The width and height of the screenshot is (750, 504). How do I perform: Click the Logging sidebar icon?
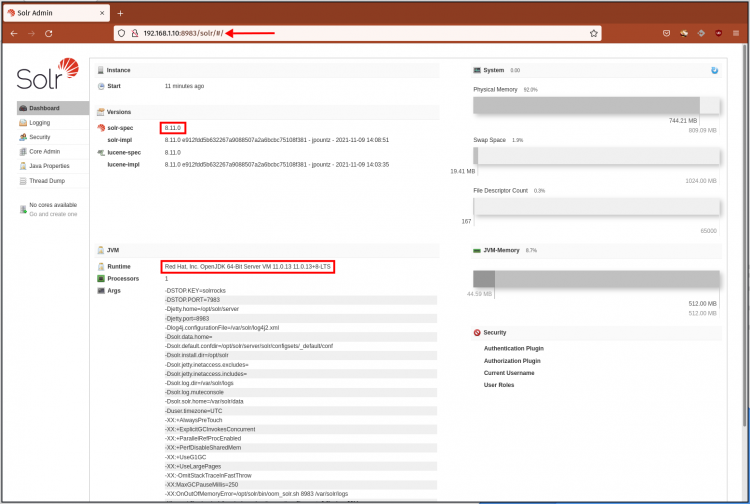pos(23,123)
